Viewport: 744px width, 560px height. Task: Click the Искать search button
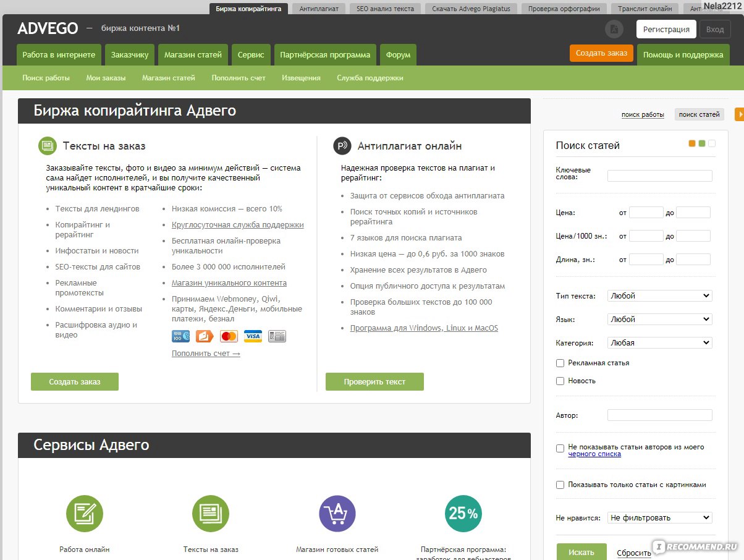pyautogui.click(x=581, y=553)
